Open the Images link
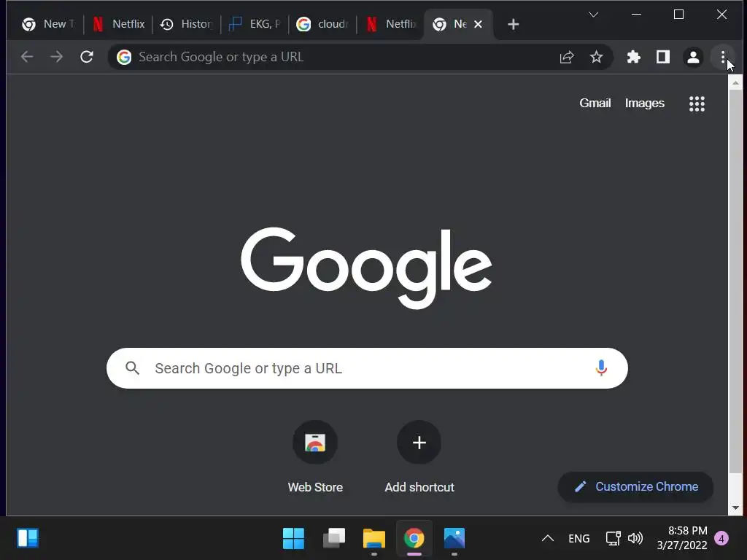This screenshot has height=560, width=747. (x=645, y=104)
